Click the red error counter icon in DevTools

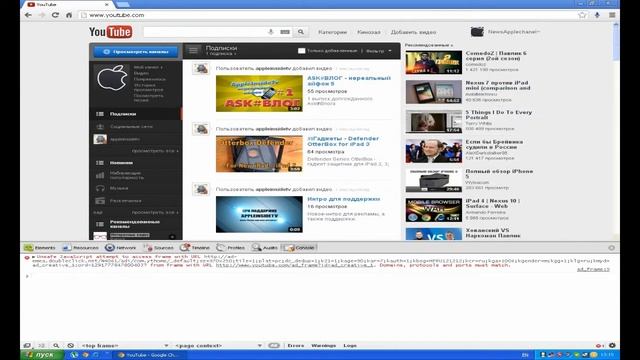tap(599, 345)
